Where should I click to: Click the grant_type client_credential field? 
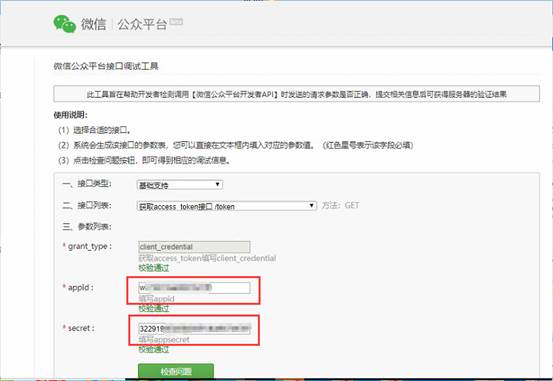194,247
